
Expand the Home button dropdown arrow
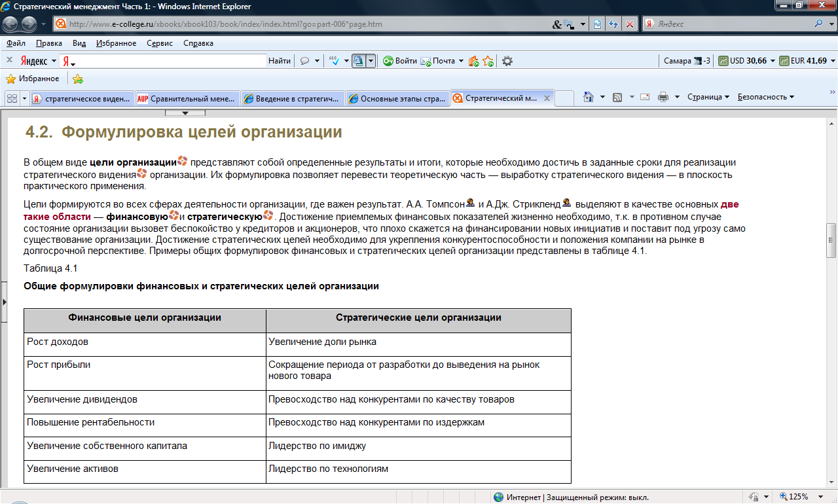pyautogui.click(x=602, y=97)
